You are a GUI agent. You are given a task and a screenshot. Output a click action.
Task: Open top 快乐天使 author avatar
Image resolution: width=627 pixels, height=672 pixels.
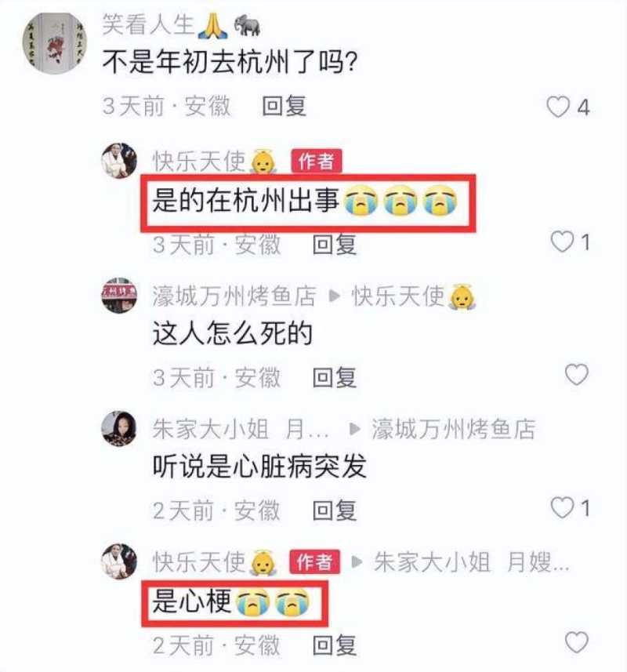(119, 161)
